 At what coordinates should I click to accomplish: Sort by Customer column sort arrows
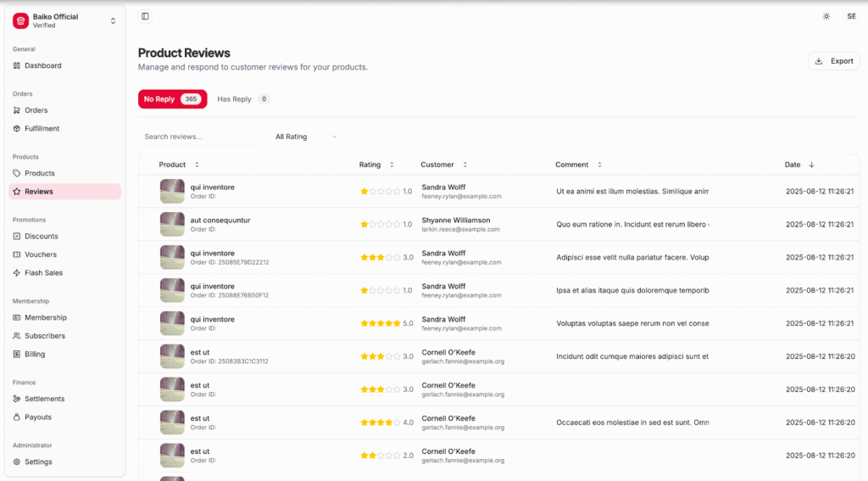tap(465, 165)
